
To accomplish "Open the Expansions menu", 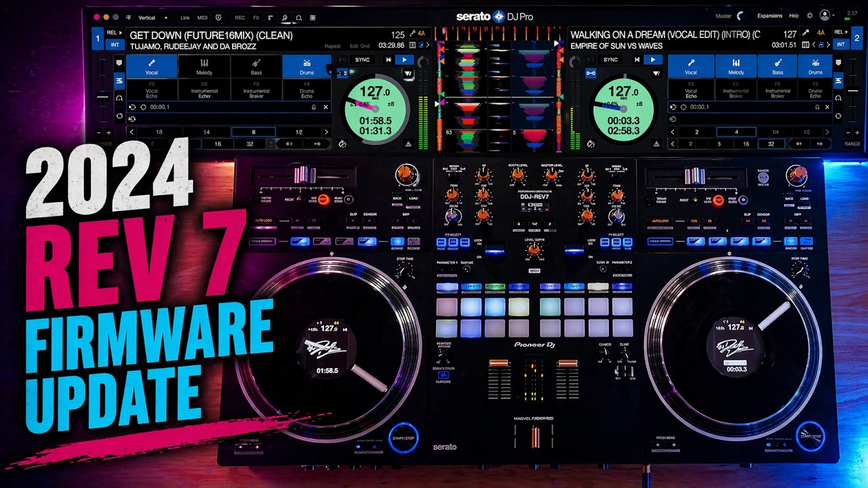I will (770, 16).
